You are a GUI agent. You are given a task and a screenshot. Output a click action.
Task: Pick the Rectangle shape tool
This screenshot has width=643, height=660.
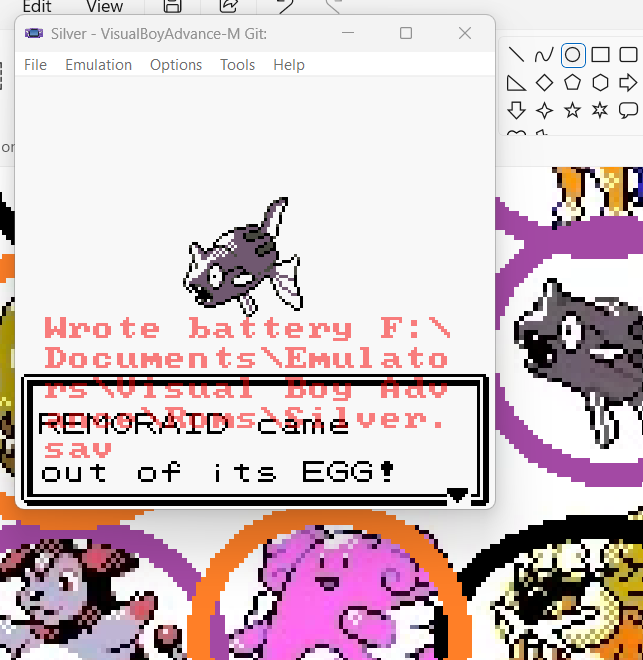pos(600,55)
